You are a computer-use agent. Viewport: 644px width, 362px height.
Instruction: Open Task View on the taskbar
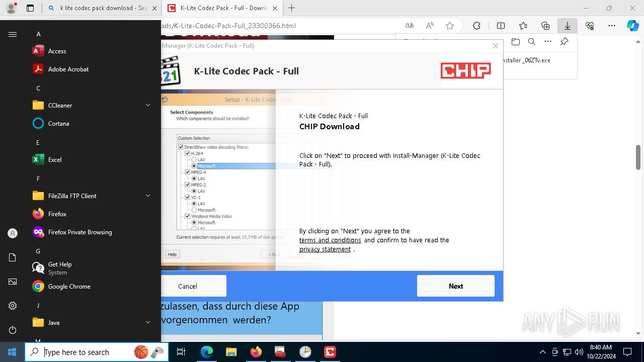click(x=182, y=352)
